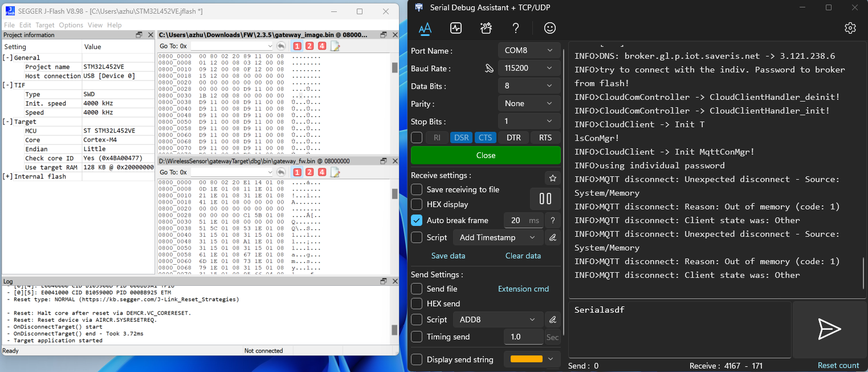Image resolution: width=868 pixels, height=372 pixels.
Task: Open the Add Timestamp script dropdown
Action: [x=498, y=237]
